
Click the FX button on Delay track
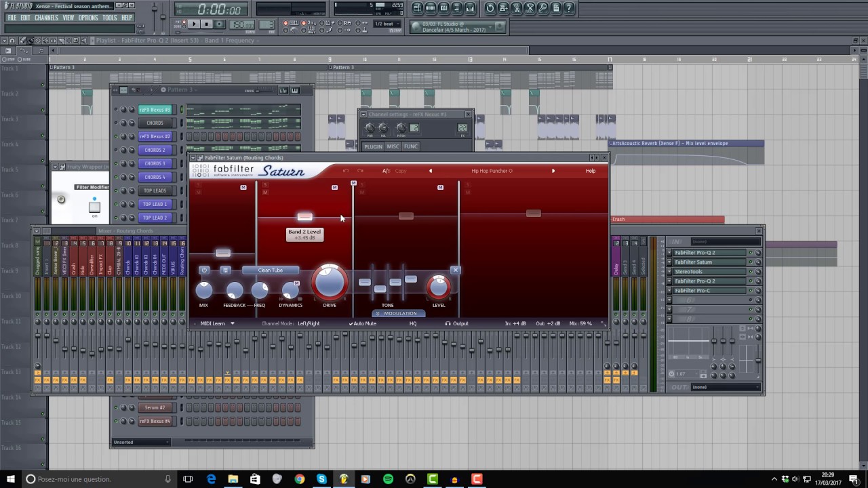tap(616, 380)
